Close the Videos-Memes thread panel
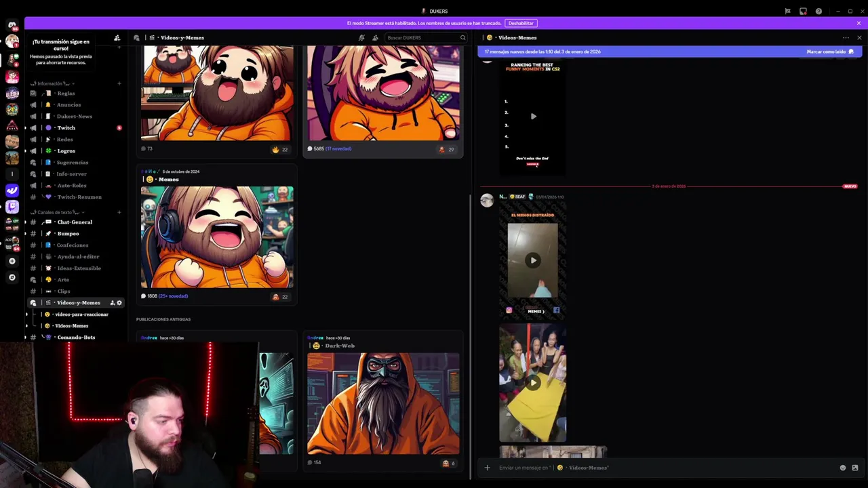 pyautogui.click(x=859, y=38)
